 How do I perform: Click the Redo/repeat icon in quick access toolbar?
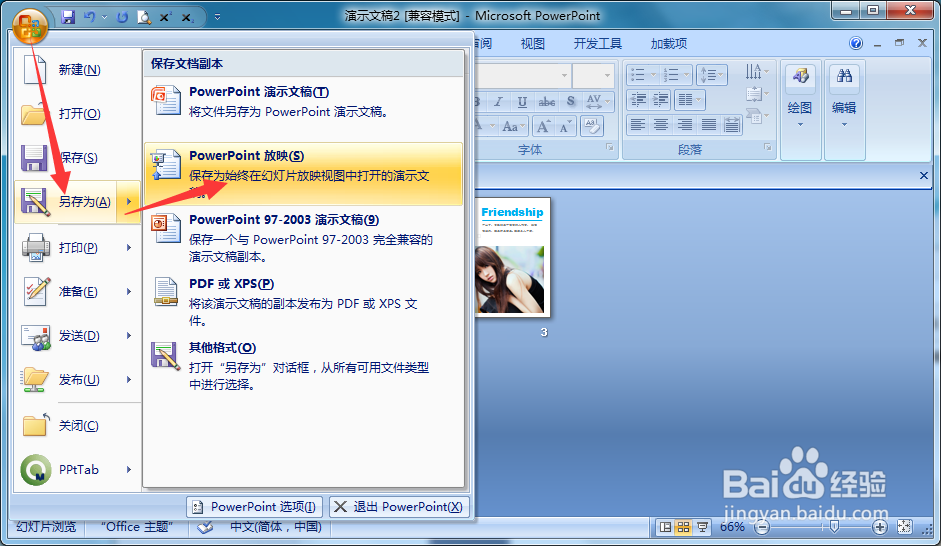tap(122, 17)
